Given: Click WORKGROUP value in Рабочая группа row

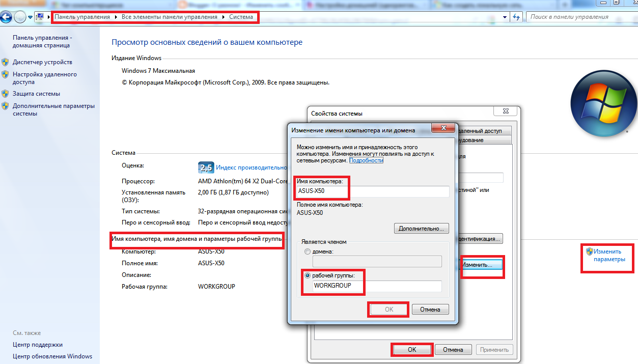Looking at the screenshot, I should pyautogui.click(x=216, y=287).
